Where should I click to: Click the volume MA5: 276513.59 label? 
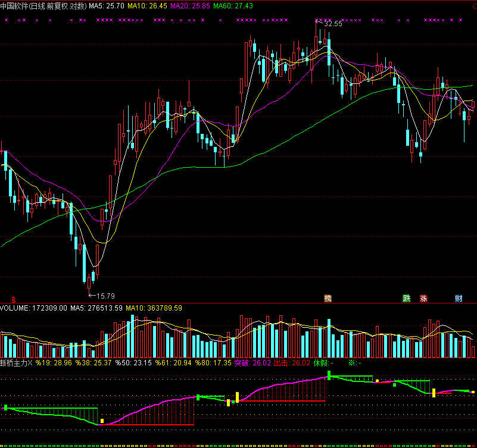point(96,308)
